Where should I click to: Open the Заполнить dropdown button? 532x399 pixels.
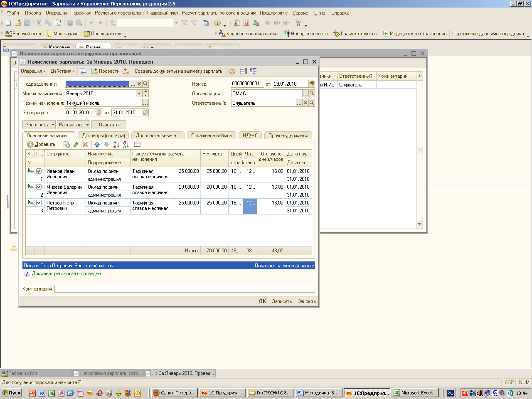point(39,125)
